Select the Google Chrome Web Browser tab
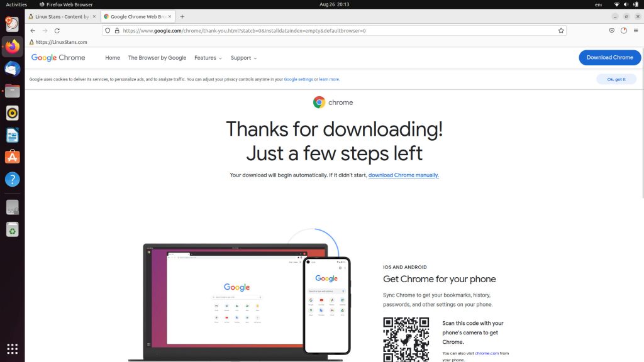This screenshot has height=362, width=644. click(138, 17)
